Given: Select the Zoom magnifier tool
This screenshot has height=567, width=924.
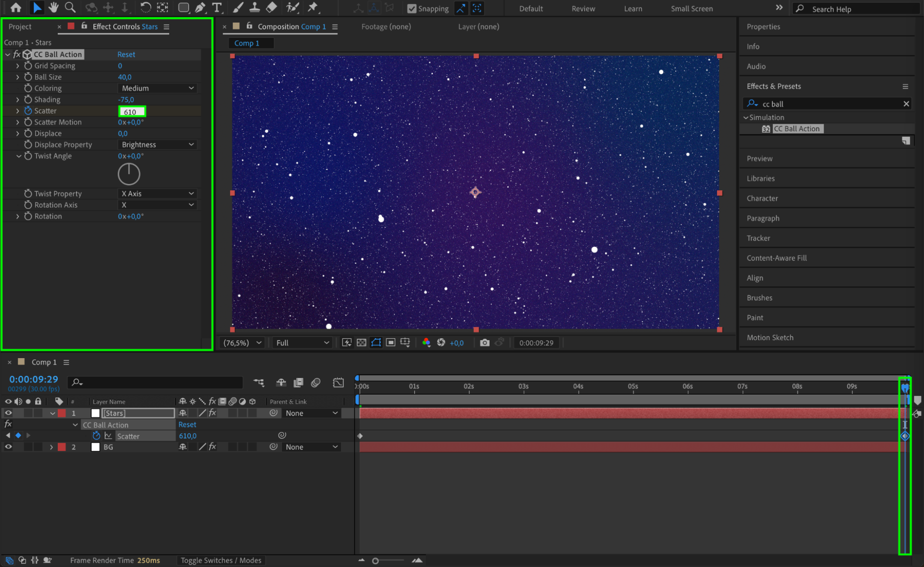Looking at the screenshot, I should point(70,7).
